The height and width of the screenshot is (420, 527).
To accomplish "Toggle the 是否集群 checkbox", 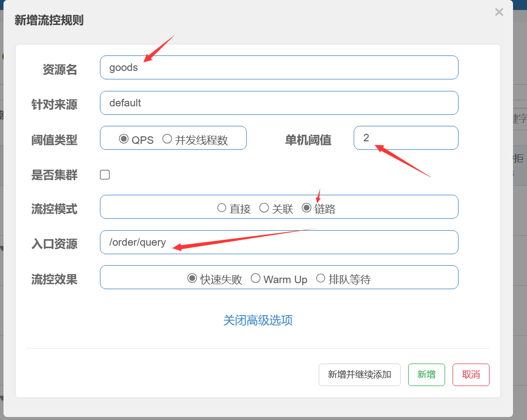I will tap(105, 175).
